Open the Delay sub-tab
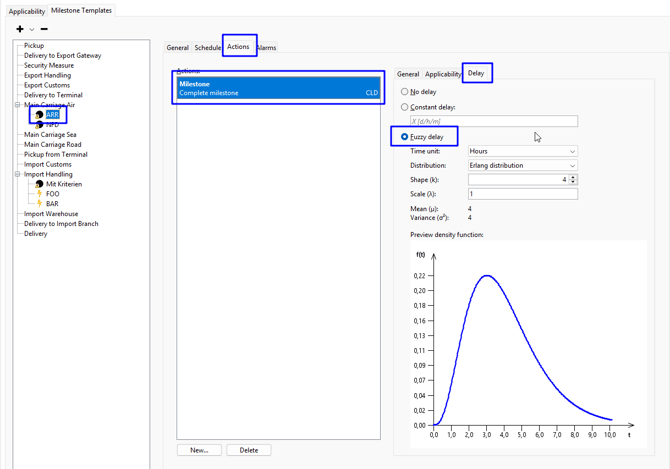The width and height of the screenshot is (670, 469). click(476, 73)
